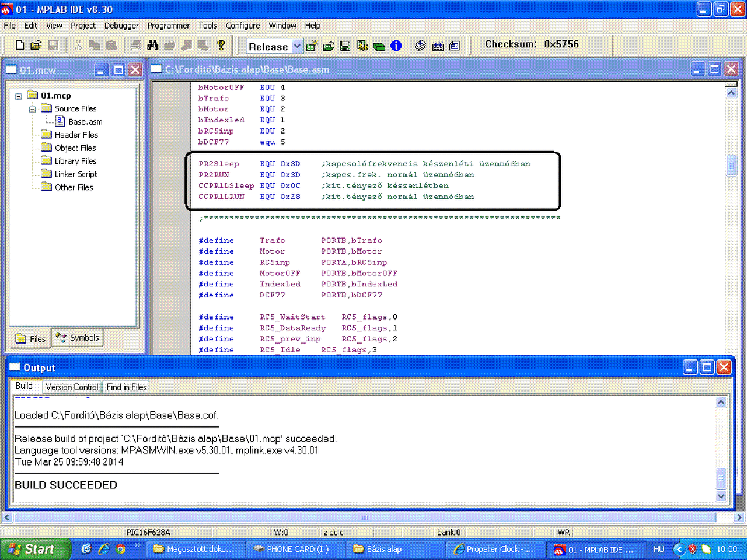Open Build Options for the project

point(362,46)
